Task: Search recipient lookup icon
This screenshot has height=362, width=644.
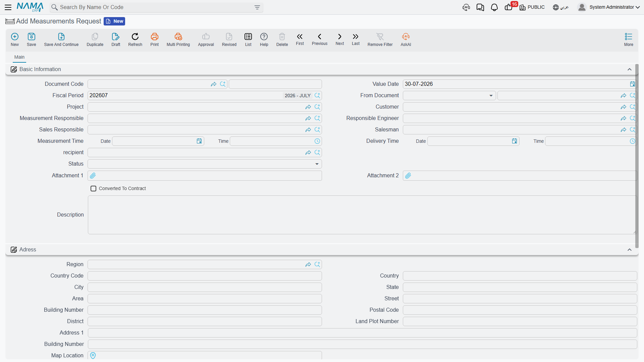Action: pyautogui.click(x=317, y=153)
